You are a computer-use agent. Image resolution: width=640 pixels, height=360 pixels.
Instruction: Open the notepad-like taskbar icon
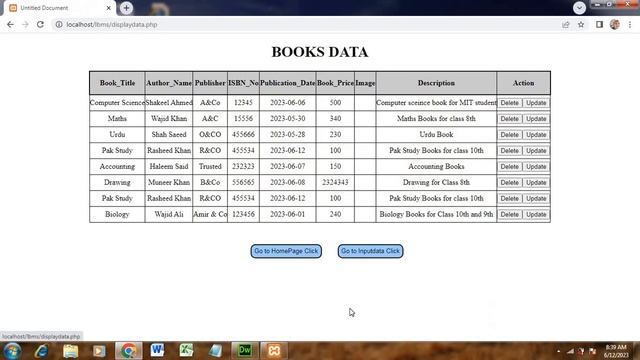tap(216, 350)
